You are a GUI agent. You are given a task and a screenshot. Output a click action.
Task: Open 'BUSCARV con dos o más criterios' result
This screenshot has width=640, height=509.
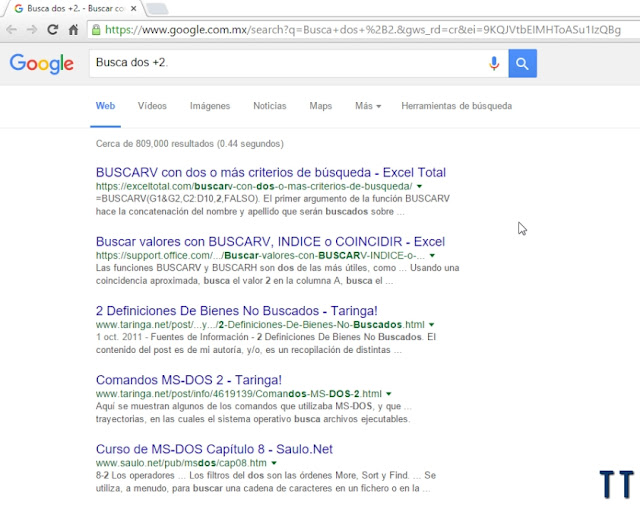click(271, 173)
